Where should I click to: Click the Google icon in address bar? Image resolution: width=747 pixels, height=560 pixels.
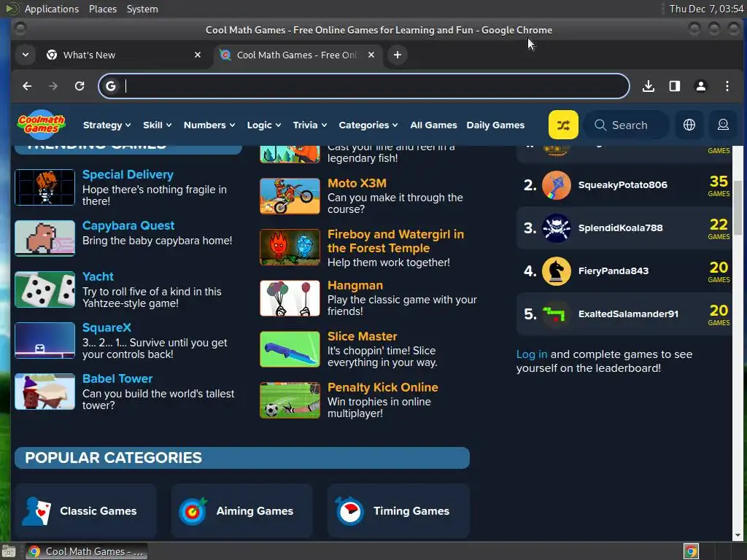click(x=111, y=86)
